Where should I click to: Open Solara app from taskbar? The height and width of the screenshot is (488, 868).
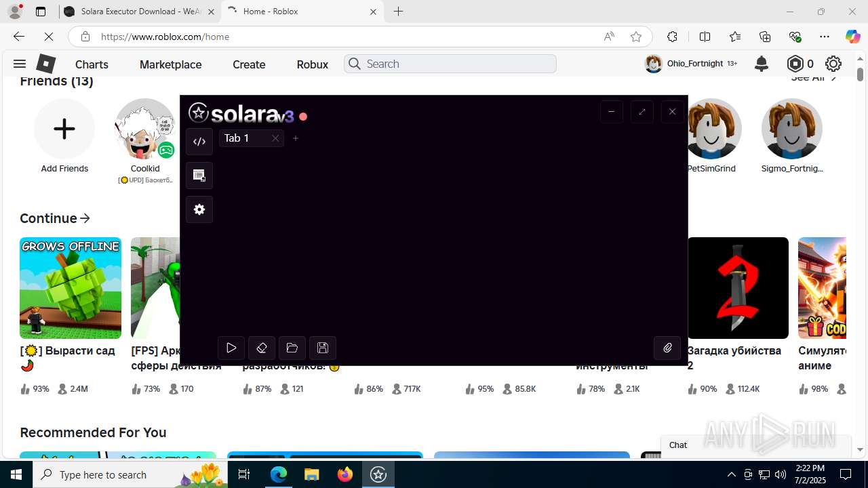378,474
